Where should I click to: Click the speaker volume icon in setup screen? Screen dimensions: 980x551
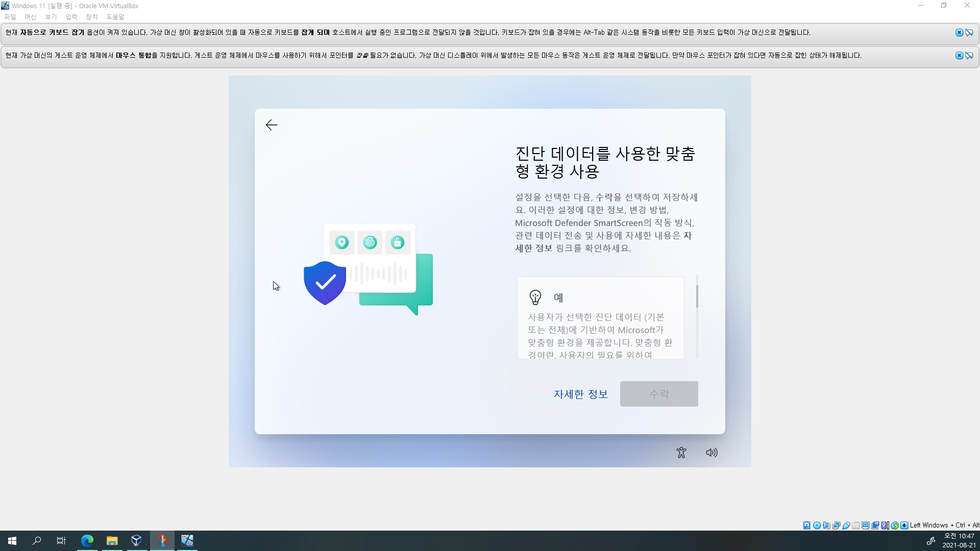712,453
